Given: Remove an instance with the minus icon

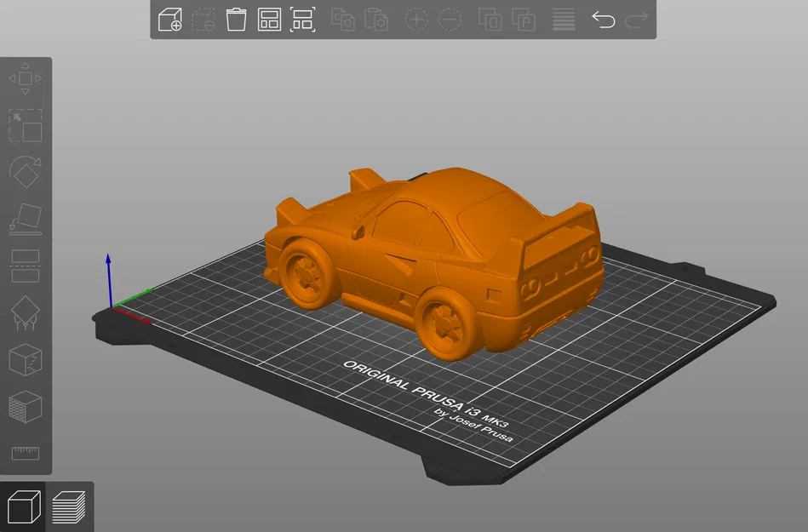Looking at the screenshot, I should [450, 20].
